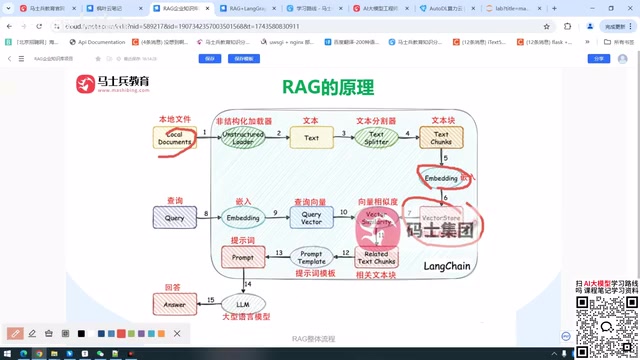Viewport: 640px width, 360px height.
Task: Open the tab search dropdown
Action: click(8, 8)
